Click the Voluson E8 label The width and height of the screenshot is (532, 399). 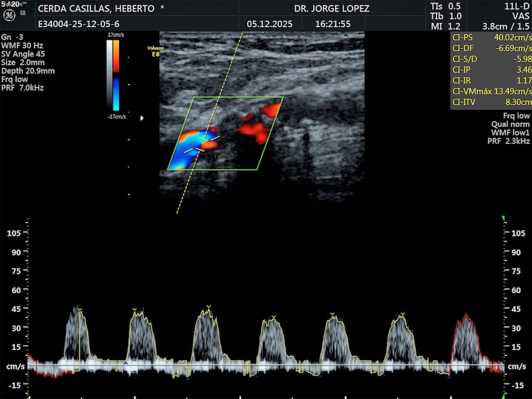(155, 50)
